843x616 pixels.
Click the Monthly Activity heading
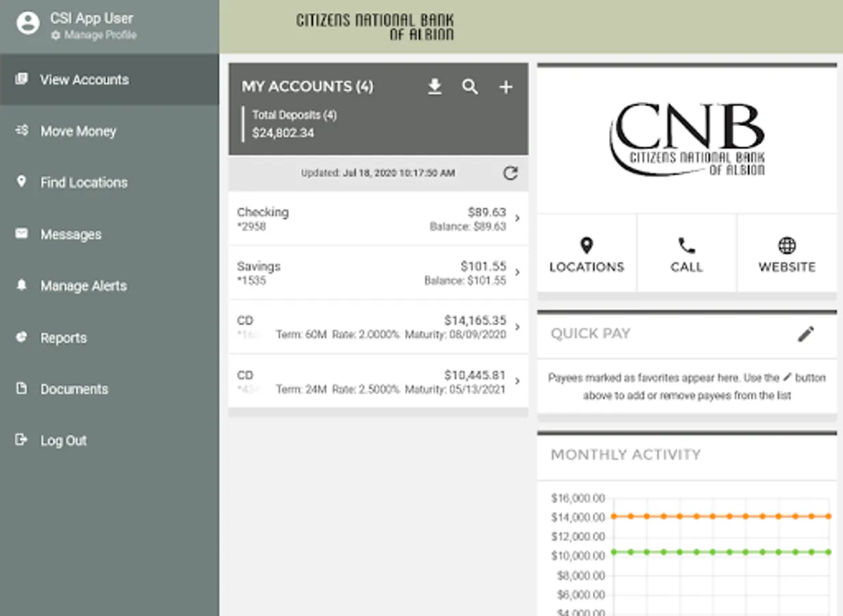[625, 455]
